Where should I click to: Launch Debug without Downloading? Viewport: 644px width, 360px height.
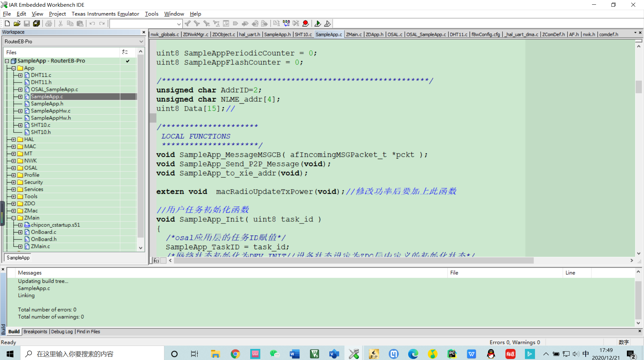(327, 23)
